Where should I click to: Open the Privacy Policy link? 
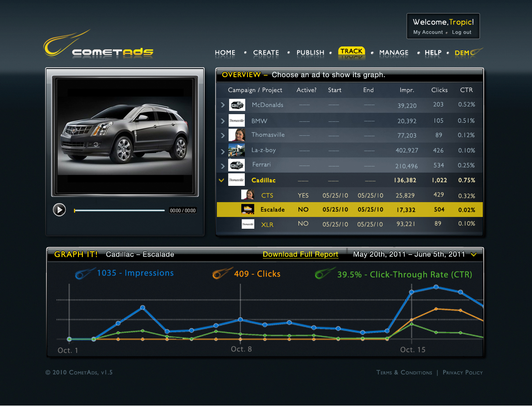(463, 373)
